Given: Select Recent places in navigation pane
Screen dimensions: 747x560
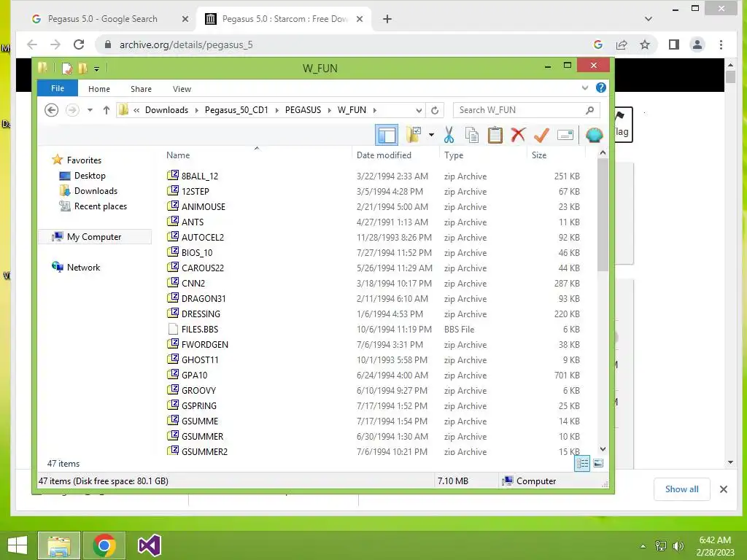Looking at the screenshot, I should click(100, 206).
